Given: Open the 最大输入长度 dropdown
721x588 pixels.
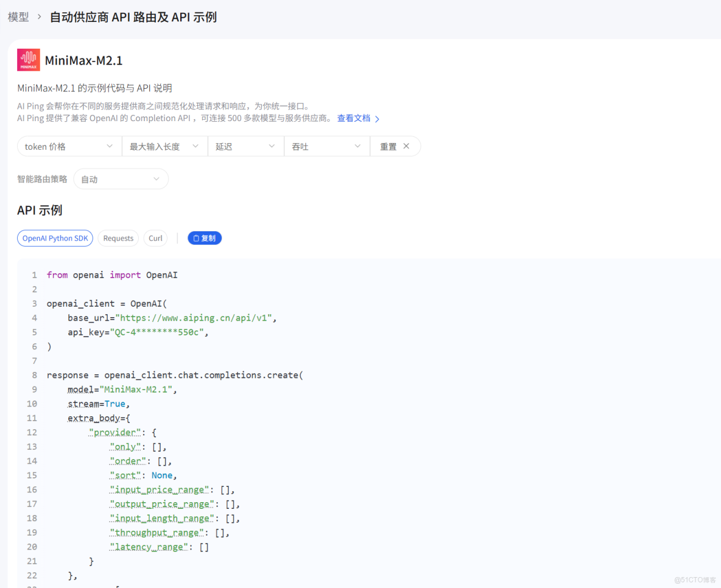Looking at the screenshot, I should [x=164, y=146].
